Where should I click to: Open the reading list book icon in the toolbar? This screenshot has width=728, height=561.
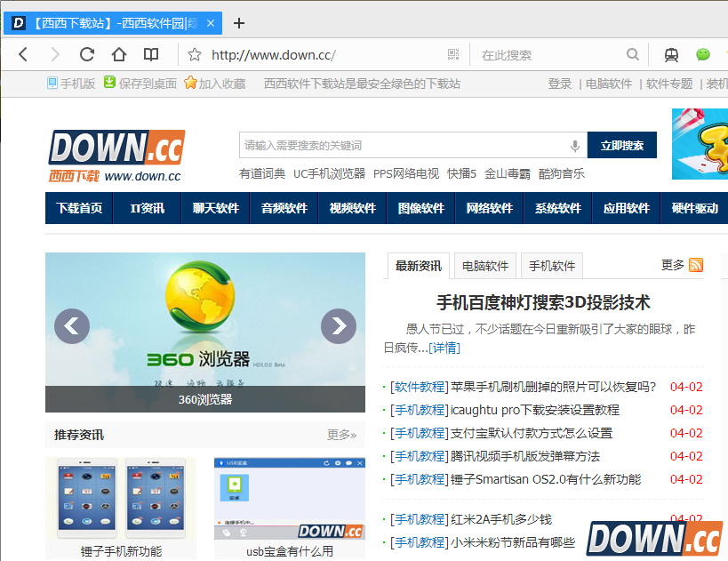pos(150,54)
